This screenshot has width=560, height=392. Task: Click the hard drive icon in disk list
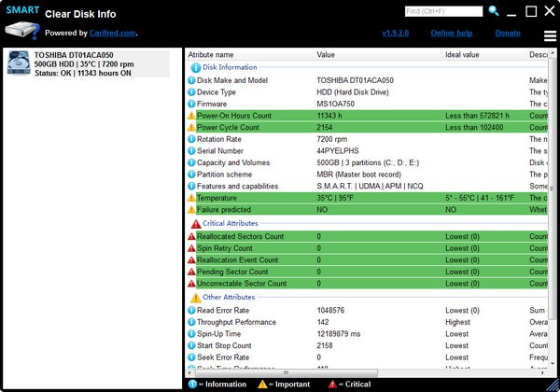point(19,63)
